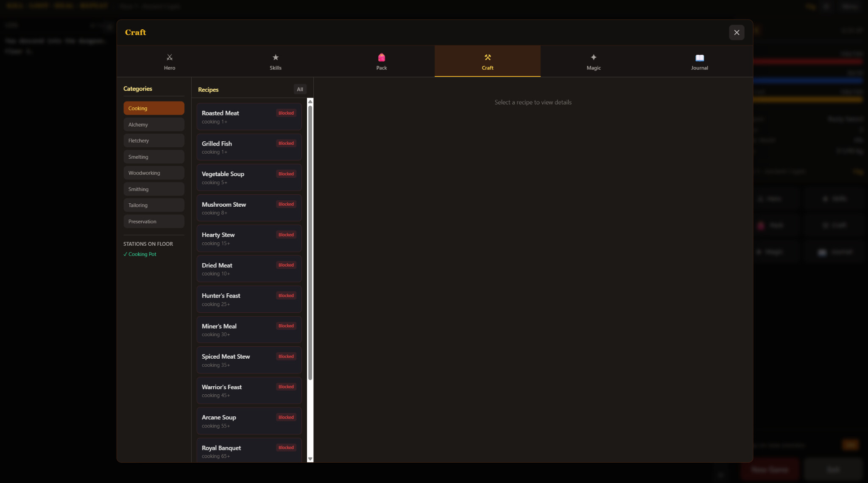
Task: Select the Grilled Fish recipe
Action: [x=249, y=147]
